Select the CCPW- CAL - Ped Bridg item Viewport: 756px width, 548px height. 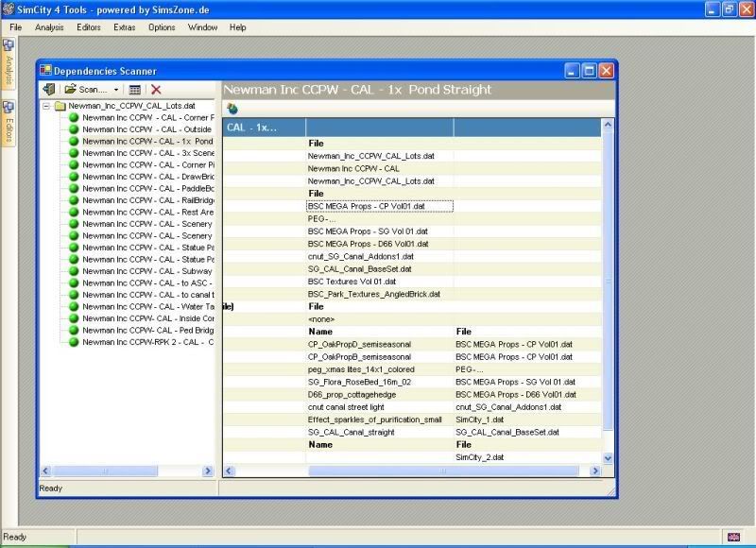147,330
